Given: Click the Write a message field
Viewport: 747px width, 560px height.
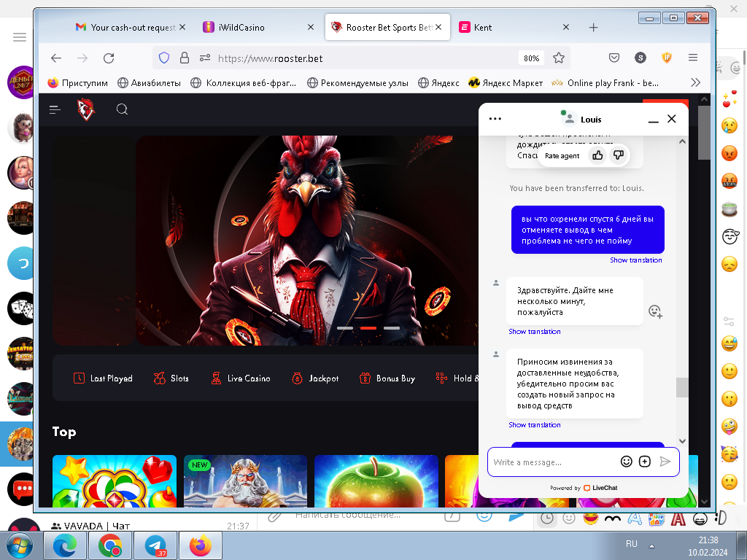Looking at the screenshot, I should coord(553,462).
